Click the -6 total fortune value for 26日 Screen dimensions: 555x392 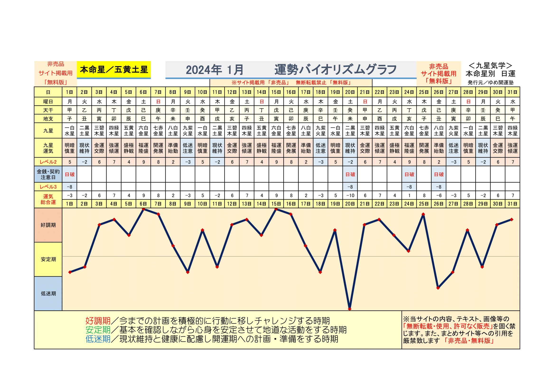point(439,196)
